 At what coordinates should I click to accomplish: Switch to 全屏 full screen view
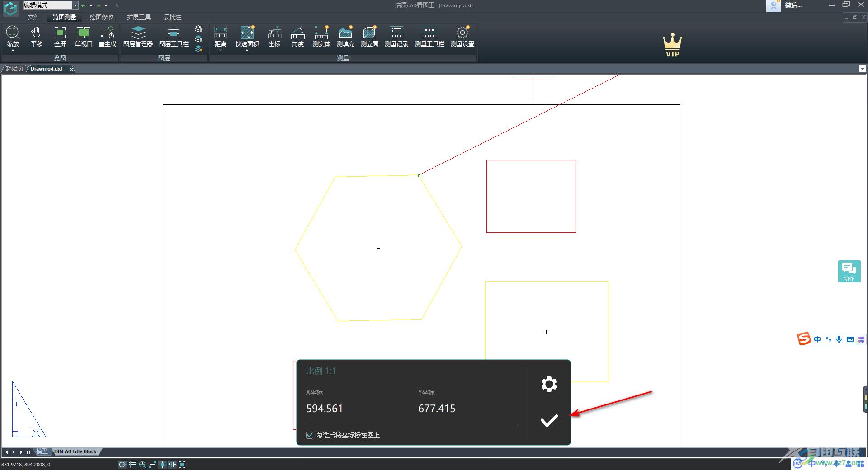60,36
